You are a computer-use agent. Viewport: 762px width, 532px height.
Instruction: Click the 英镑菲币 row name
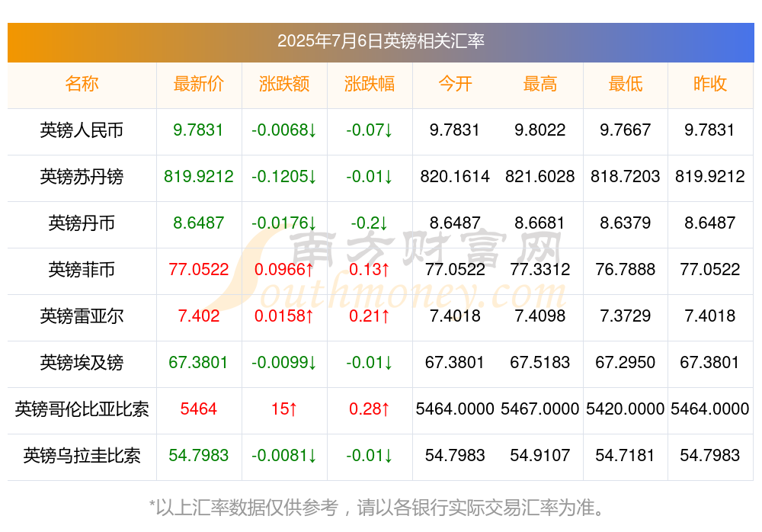point(82,269)
